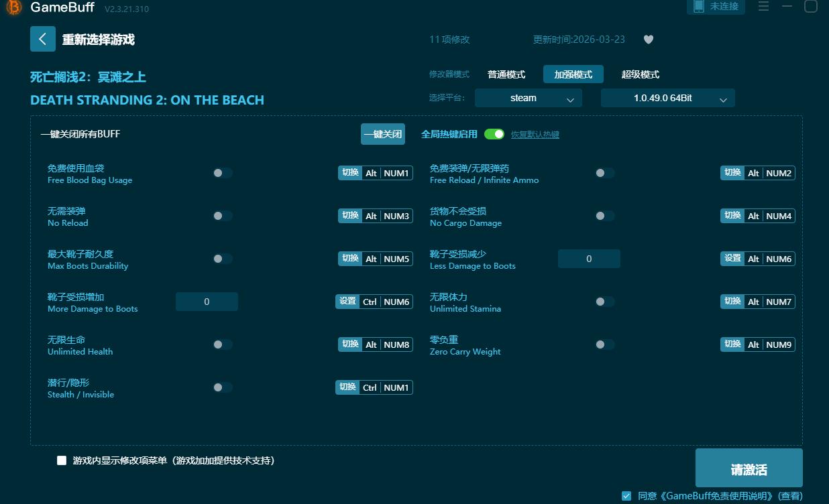The width and height of the screenshot is (829, 504).
Task: Select 超级模式 trainer mode
Action: 641,74
